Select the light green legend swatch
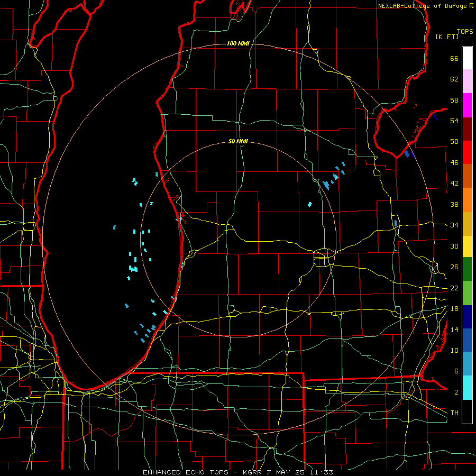 (467, 293)
